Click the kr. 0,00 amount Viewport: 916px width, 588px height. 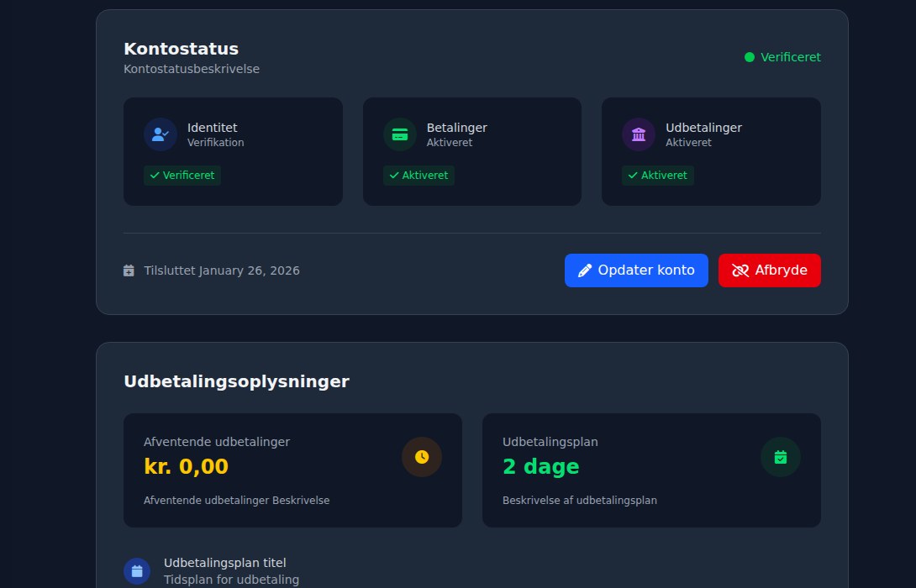pos(186,466)
